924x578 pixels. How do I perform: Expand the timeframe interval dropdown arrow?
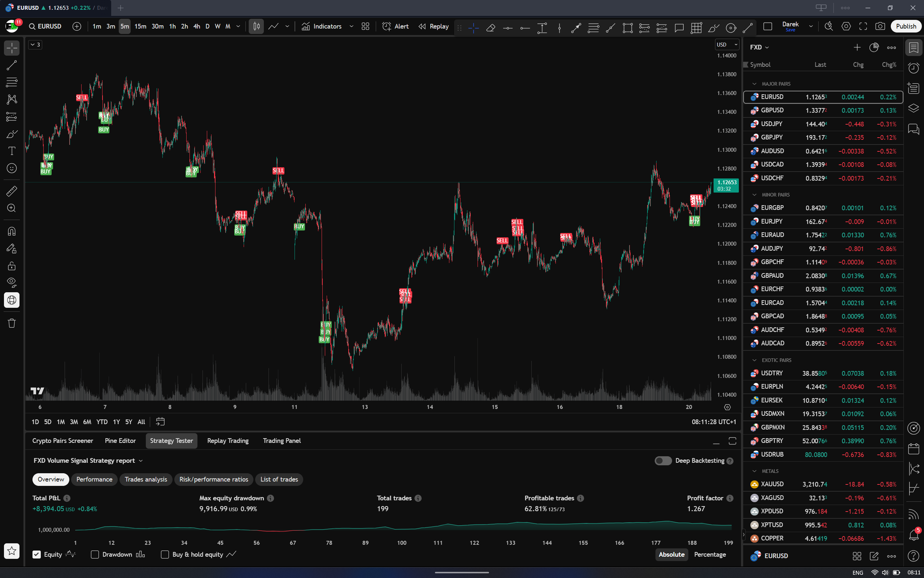[238, 26]
